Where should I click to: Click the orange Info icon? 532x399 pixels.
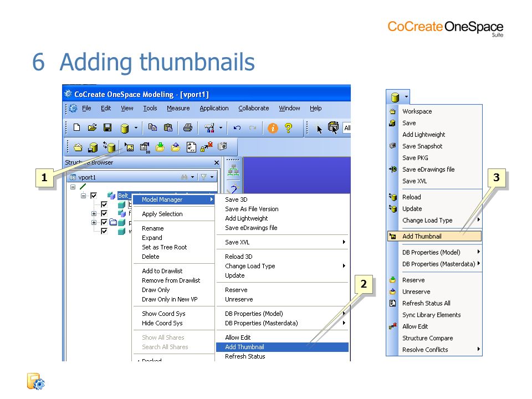[273, 128]
